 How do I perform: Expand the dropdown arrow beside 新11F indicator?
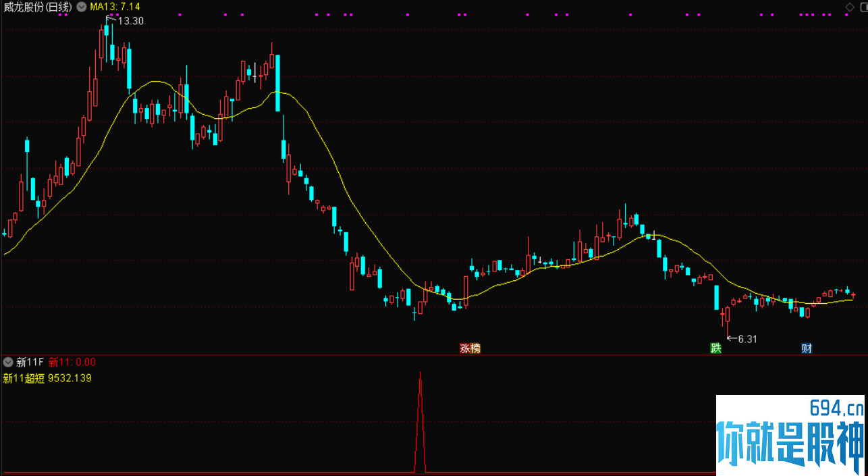tap(8, 362)
